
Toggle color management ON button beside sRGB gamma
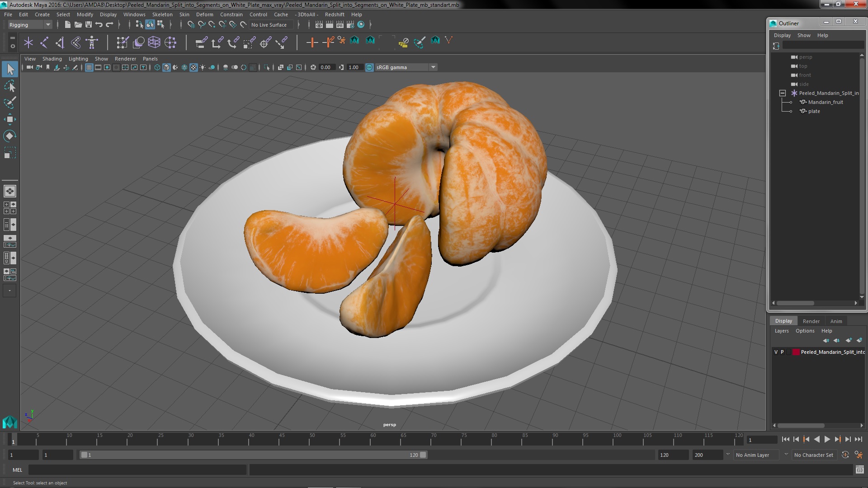pyautogui.click(x=369, y=67)
